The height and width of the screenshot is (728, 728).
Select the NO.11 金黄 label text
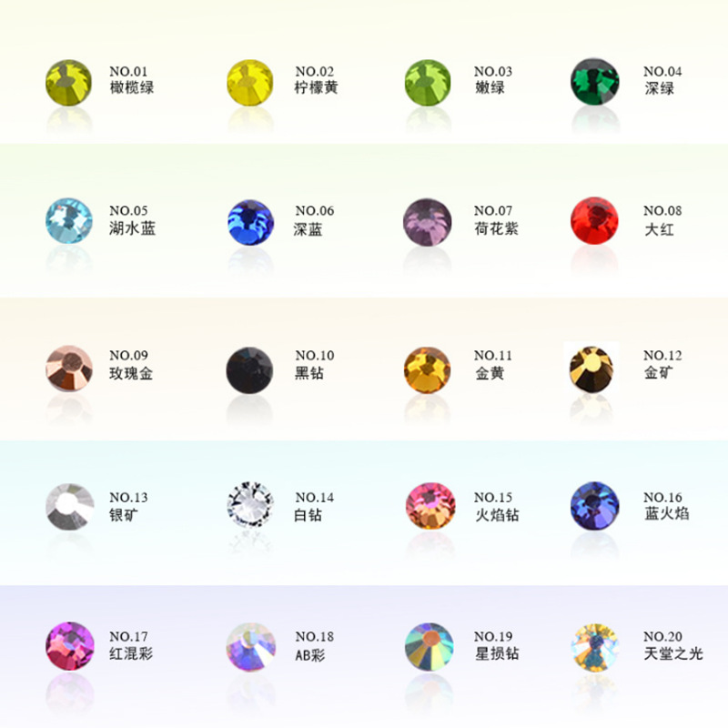[493, 365]
